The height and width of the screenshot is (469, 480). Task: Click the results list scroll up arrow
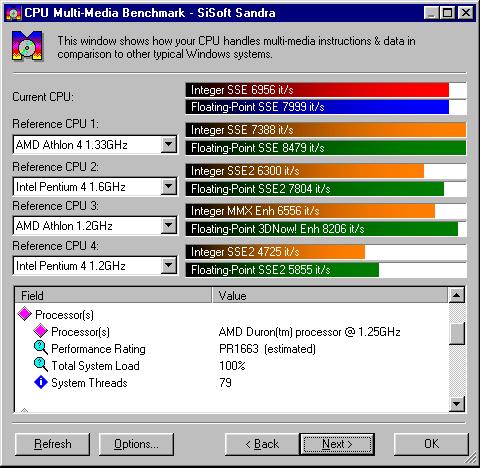[456, 295]
